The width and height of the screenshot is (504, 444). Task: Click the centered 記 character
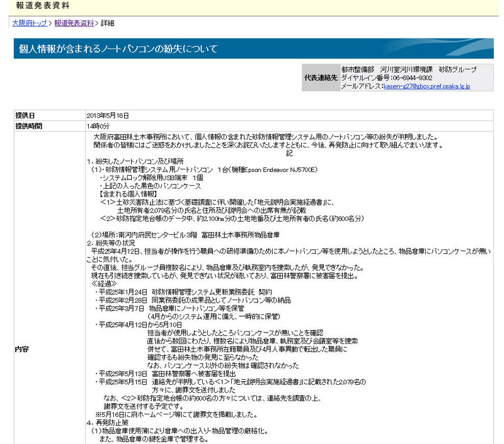pyautogui.click(x=289, y=153)
